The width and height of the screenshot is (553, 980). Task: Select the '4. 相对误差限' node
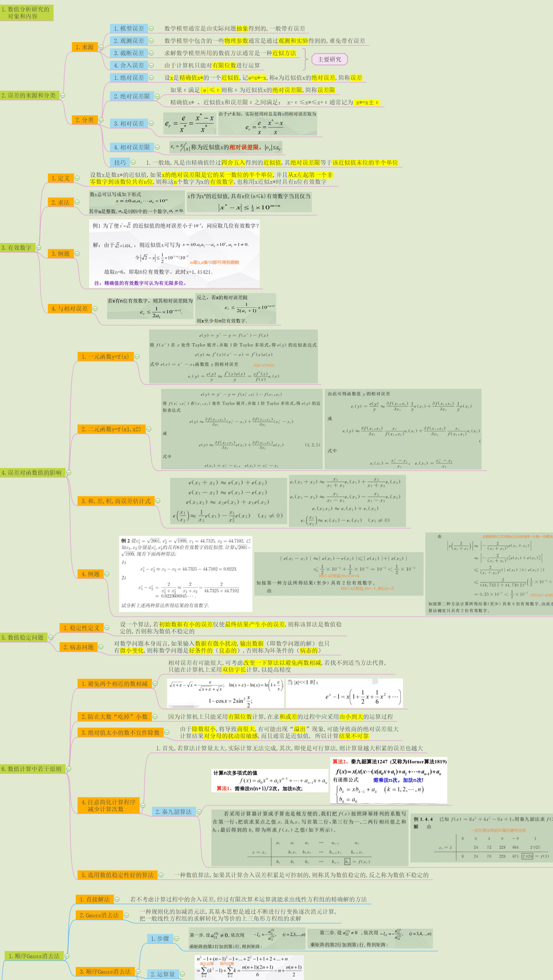click(132, 147)
